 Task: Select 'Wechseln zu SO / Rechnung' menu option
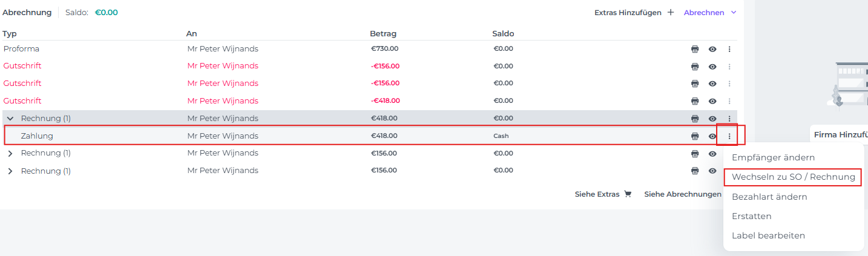tap(793, 177)
